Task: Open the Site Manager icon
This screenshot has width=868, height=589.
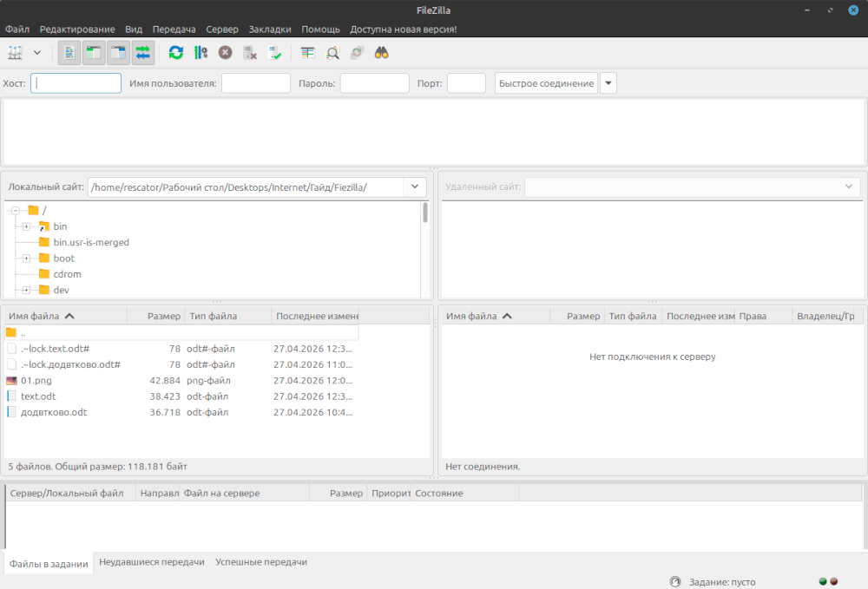Action: coord(15,53)
